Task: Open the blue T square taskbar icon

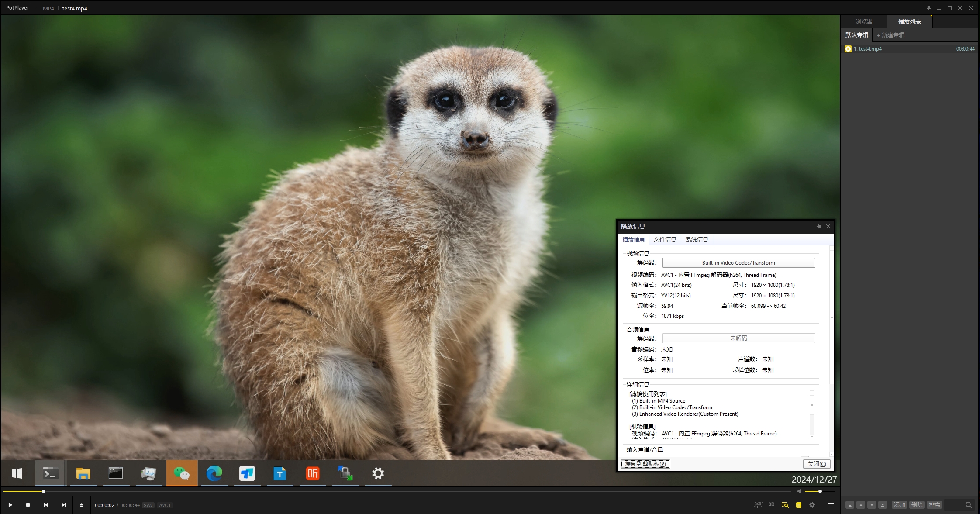Action: point(247,473)
